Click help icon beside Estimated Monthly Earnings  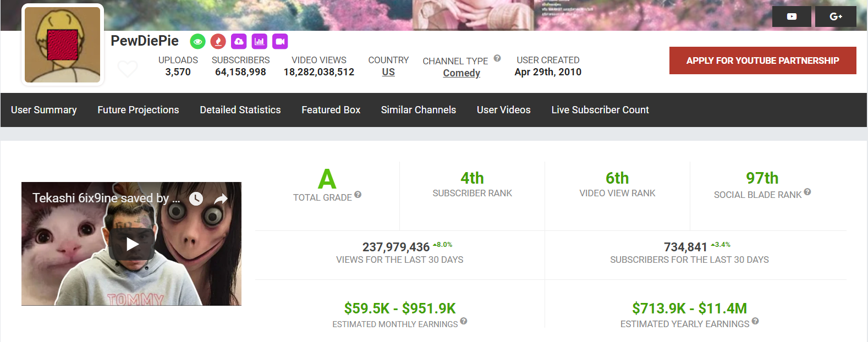click(464, 321)
